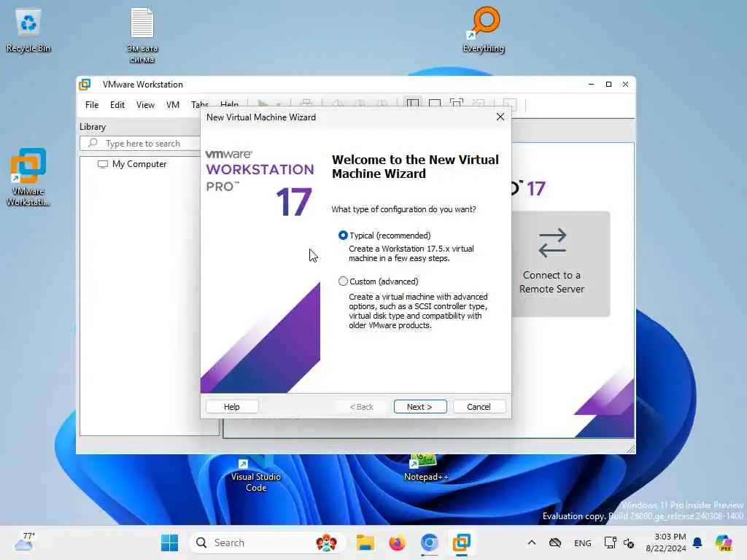The image size is (747, 560).
Task: Open Firefox from the taskbar
Action: click(397, 542)
